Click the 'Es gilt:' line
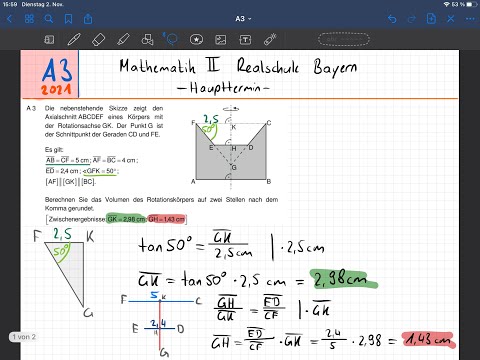480x360 pixels. coord(54,150)
